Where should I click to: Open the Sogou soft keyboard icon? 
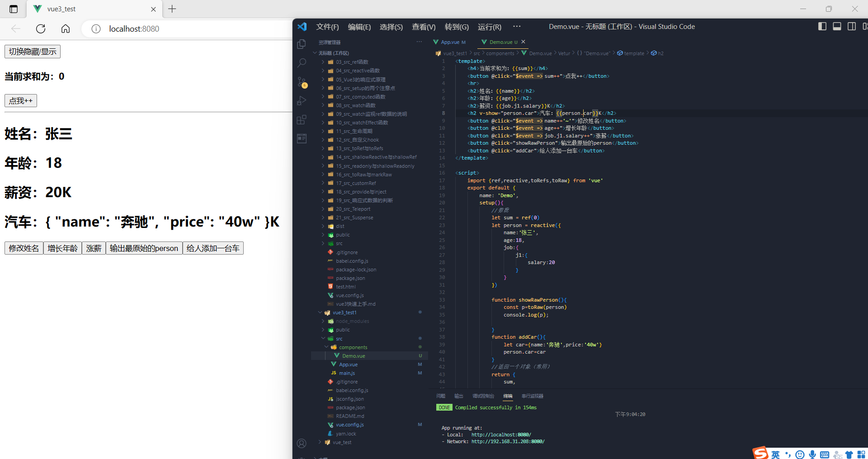[825, 454]
